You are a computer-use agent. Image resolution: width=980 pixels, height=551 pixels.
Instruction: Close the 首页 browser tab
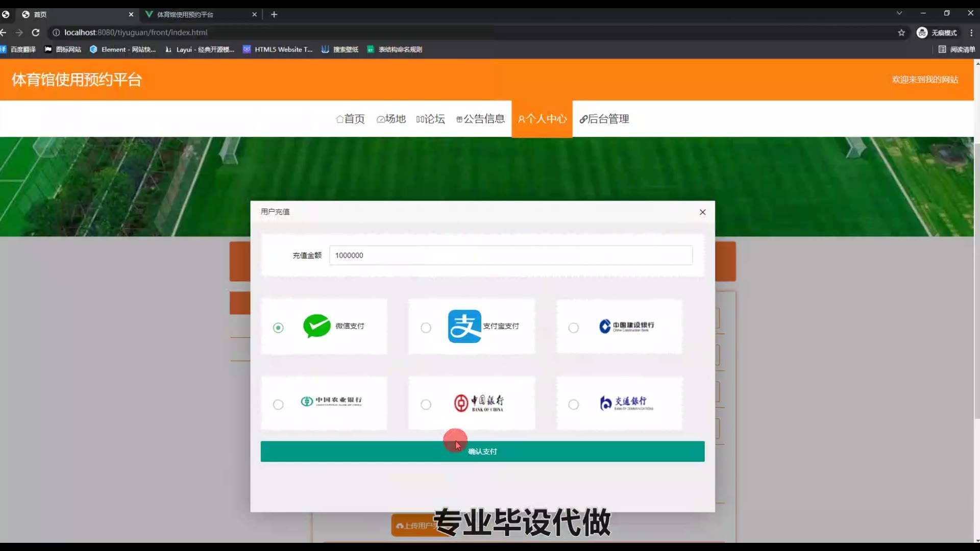[131, 14]
